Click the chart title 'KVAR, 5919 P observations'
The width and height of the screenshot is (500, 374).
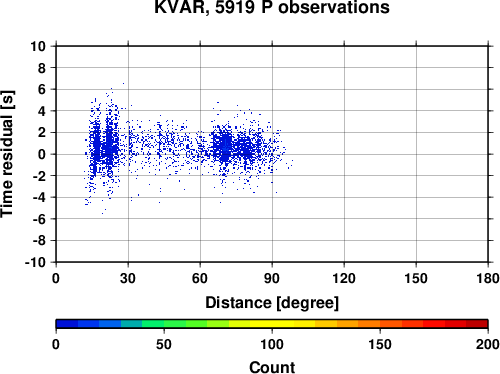point(272,7)
